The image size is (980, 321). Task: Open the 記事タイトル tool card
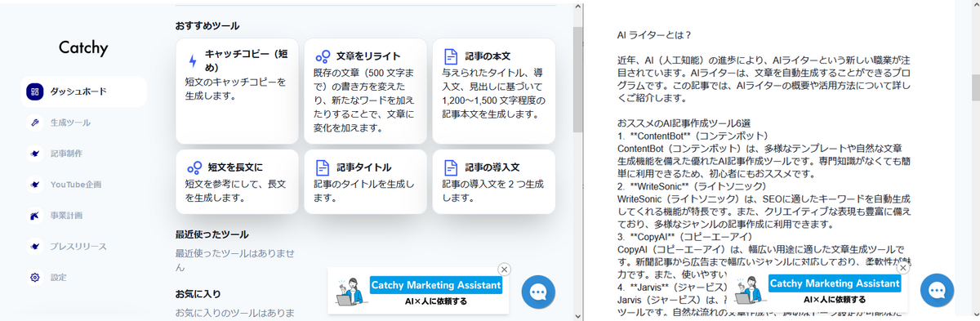coord(365,181)
